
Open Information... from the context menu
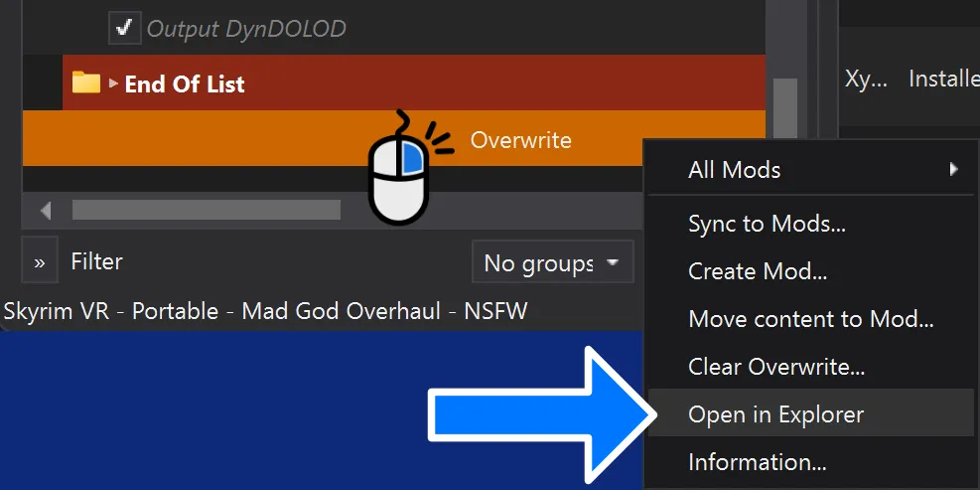point(757,462)
